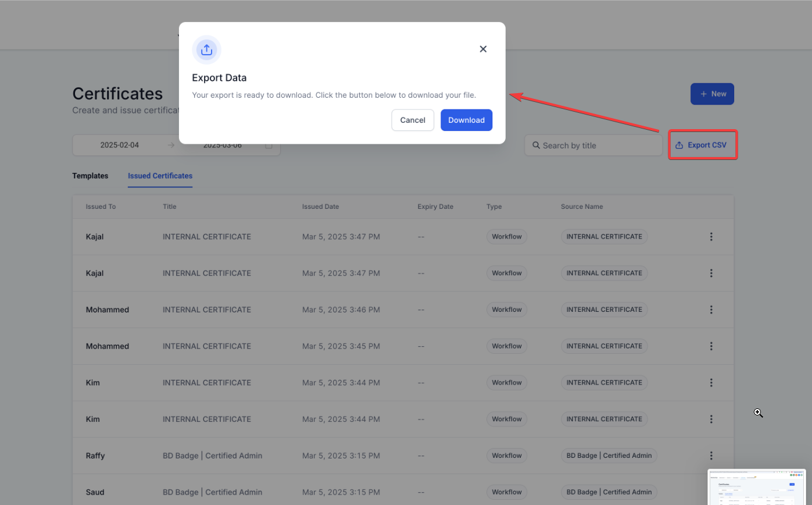Viewport: 812px width, 505px height.
Task: Click the page thumbnail preview in corner
Action: pos(756,487)
